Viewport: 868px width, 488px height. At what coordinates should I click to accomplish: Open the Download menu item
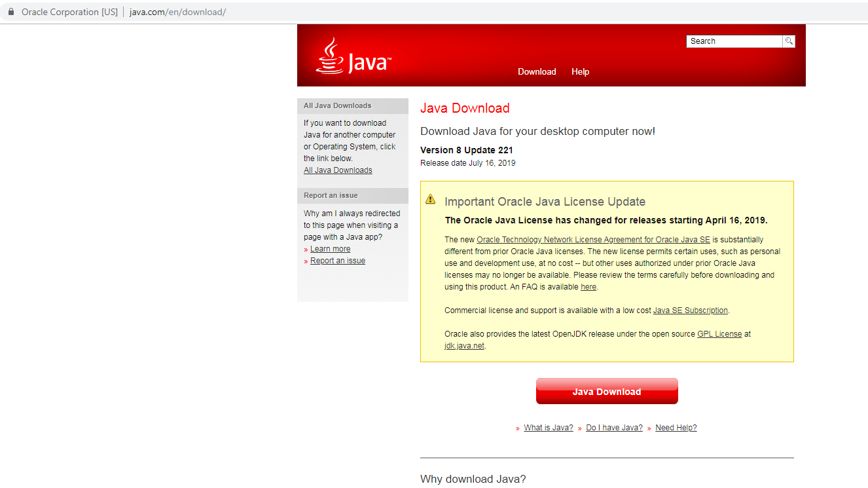pyautogui.click(x=537, y=72)
